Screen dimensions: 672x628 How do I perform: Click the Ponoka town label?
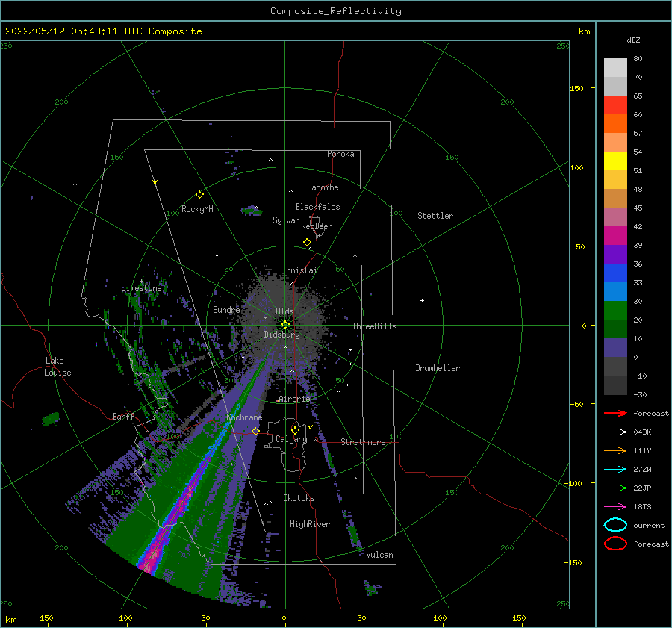pos(340,154)
